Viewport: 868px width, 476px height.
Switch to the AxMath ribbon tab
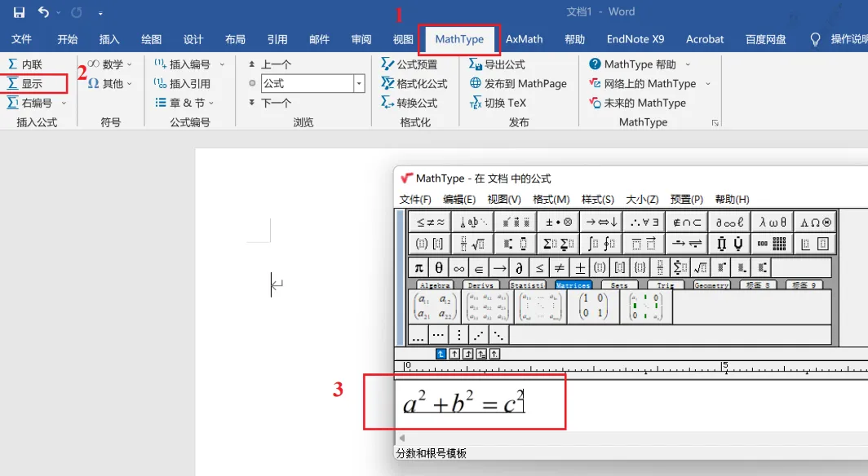[525, 39]
